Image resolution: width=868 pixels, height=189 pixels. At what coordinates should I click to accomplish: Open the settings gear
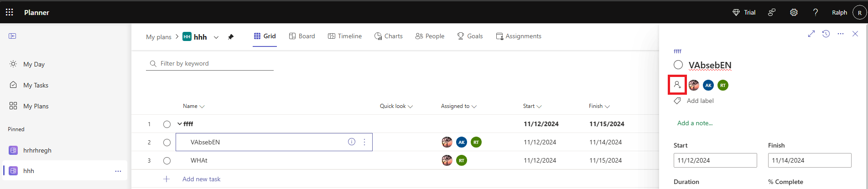click(x=794, y=12)
